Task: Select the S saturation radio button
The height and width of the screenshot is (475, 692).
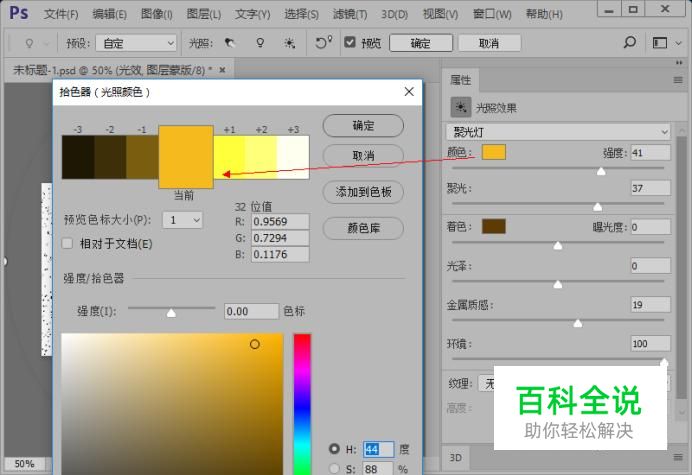Action: [334, 468]
